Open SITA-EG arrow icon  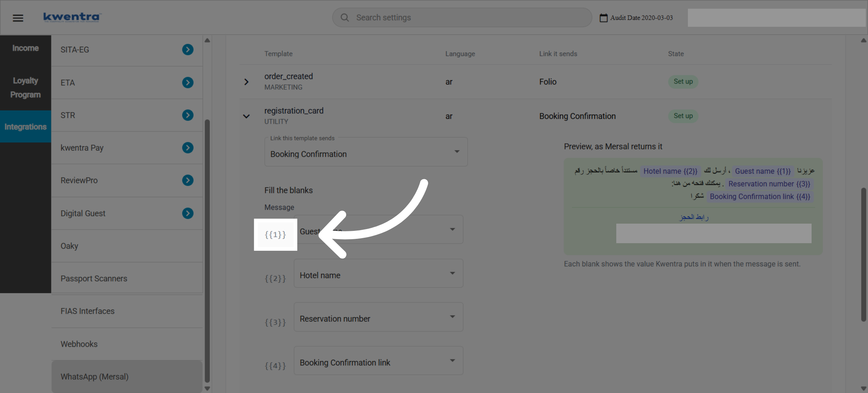click(x=188, y=50)
